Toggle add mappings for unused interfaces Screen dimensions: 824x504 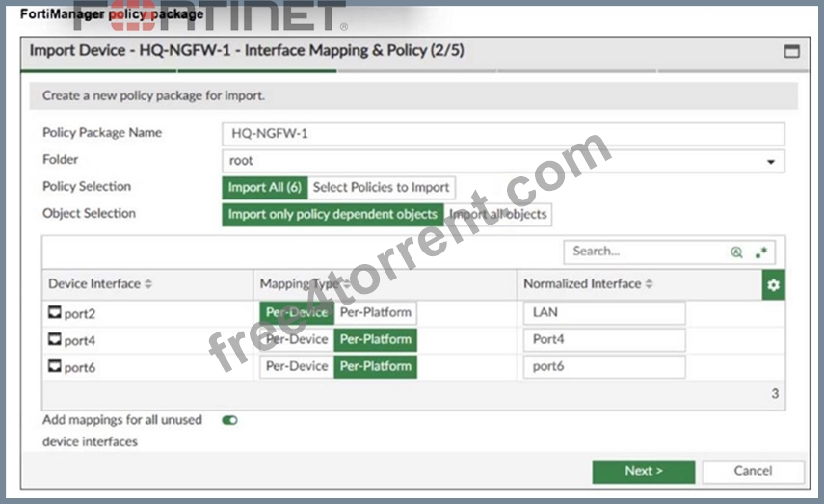pos(229,420)
